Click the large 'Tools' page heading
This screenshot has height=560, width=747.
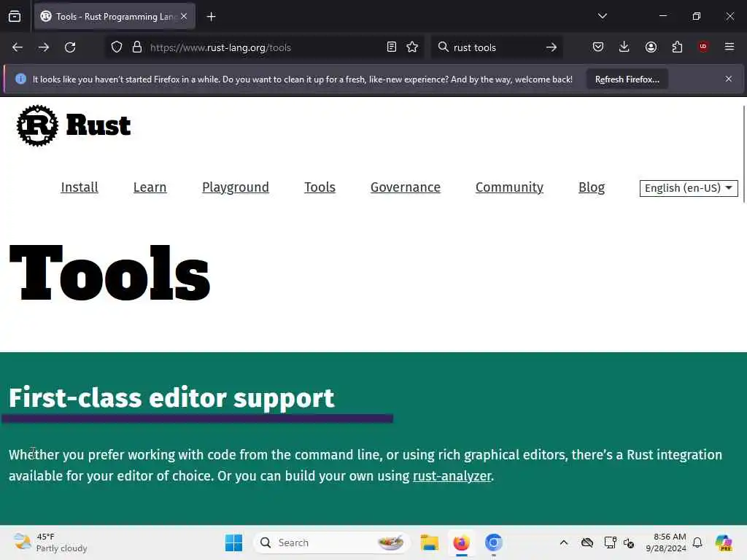[x=109, y=273]
